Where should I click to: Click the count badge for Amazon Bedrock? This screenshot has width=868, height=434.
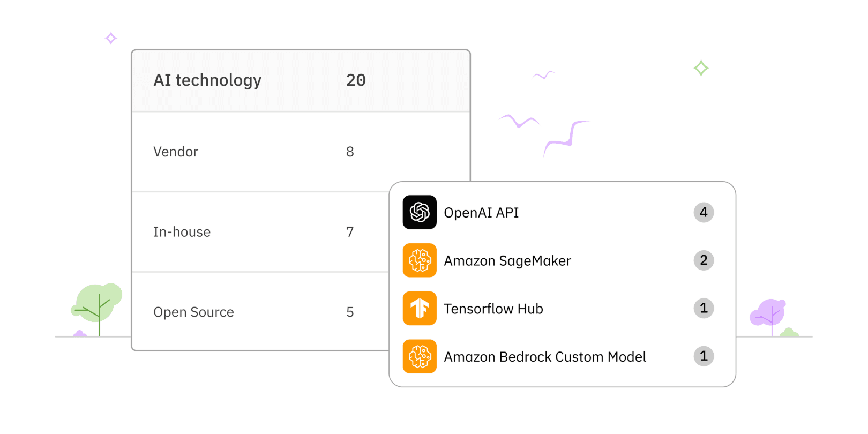coord(704,356)
